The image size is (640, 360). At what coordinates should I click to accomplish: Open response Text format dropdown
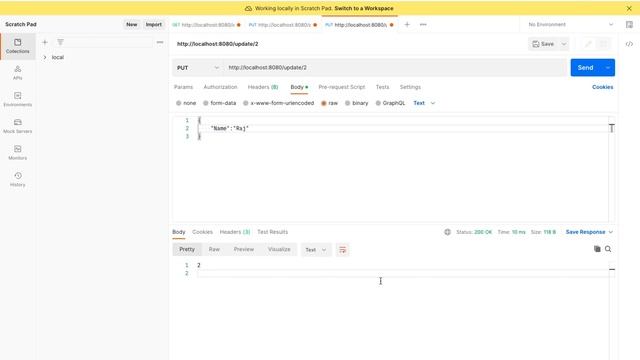[316, 250]
